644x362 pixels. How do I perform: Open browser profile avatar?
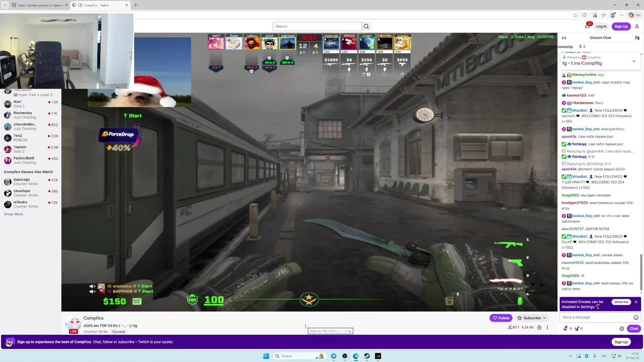point(613,15)
